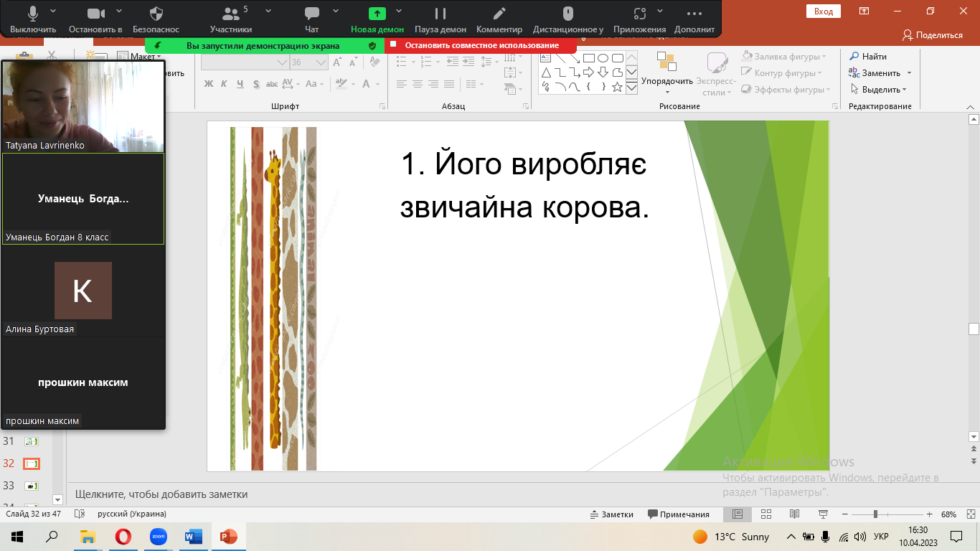Toggle text shadow (S)
This screenshot has height=551, width=980.
click(x=257, y=84)
